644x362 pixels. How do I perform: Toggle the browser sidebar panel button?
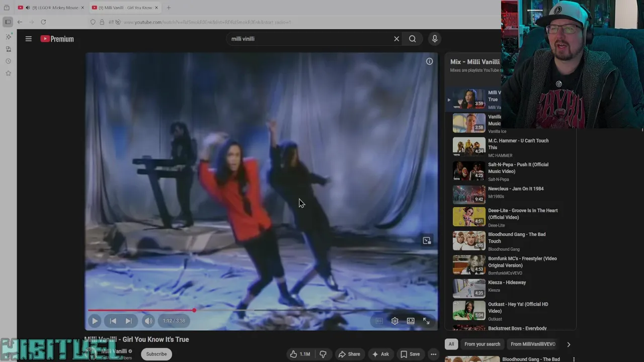tap(8, 22)
